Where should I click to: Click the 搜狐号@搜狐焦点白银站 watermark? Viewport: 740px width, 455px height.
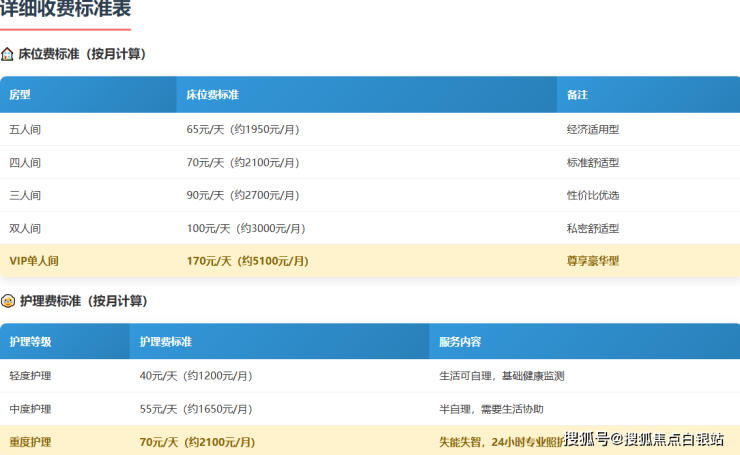tap(644, 439)
